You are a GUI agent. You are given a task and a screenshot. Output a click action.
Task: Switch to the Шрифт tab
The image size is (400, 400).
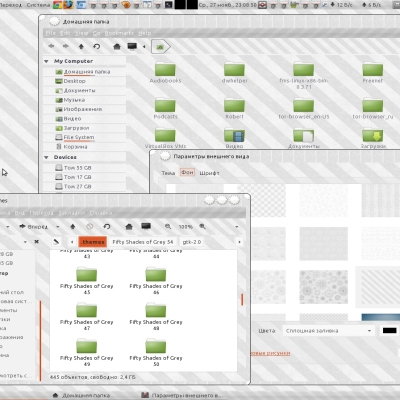pyautogui.click(x=209, y=173)
